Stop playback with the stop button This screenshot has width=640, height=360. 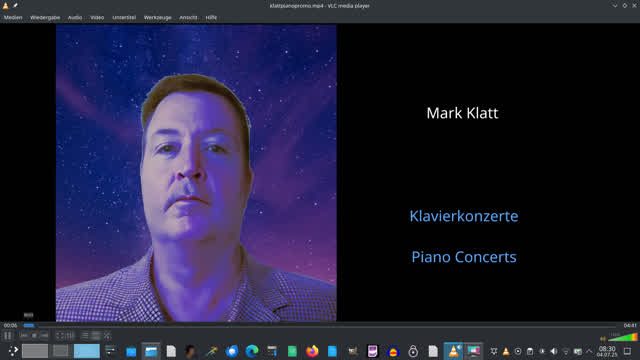pos(34,336)
